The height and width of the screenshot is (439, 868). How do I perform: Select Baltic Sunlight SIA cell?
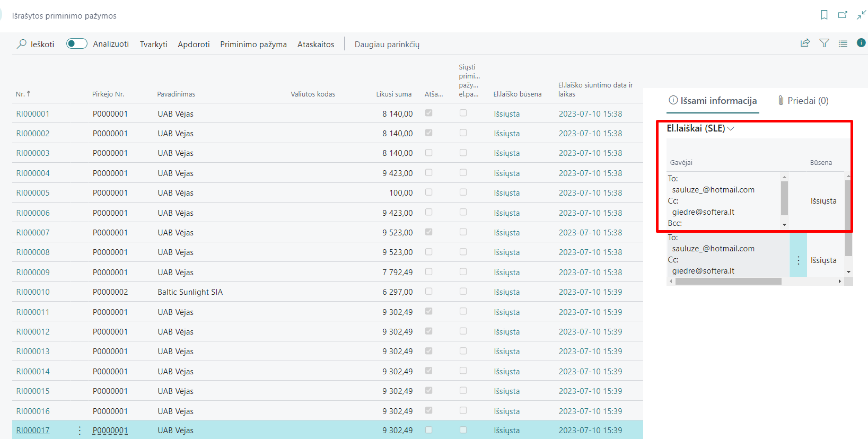coord(190,292)
